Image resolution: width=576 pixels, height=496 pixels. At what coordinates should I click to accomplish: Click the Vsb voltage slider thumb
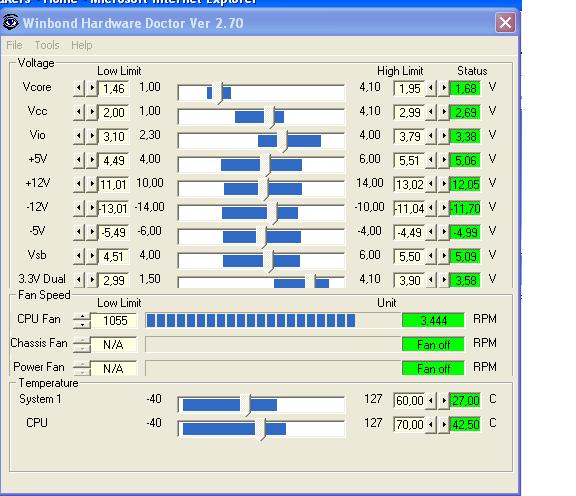[x=268, y=261]
